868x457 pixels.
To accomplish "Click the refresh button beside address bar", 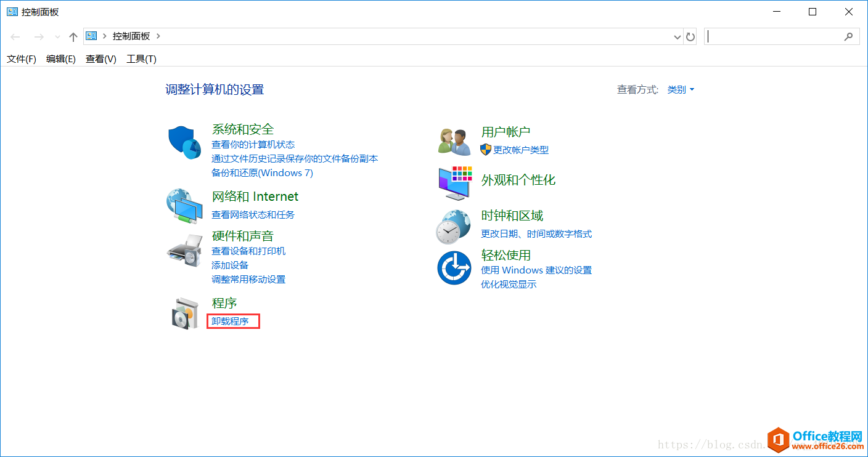I will (690, 37).
